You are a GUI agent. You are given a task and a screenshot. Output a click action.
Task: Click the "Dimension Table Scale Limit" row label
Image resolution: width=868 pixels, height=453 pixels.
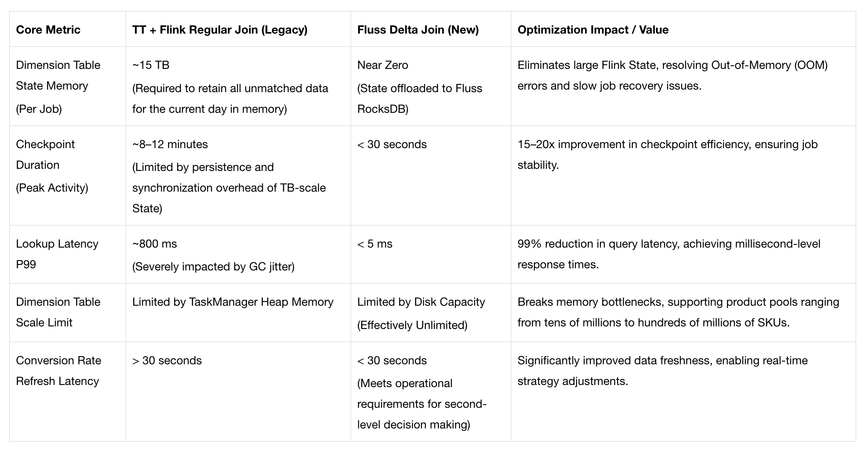click(58, 312)
